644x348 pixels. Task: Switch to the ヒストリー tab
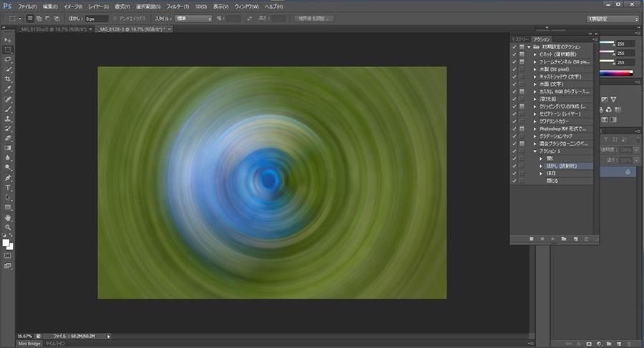[520, 39]
